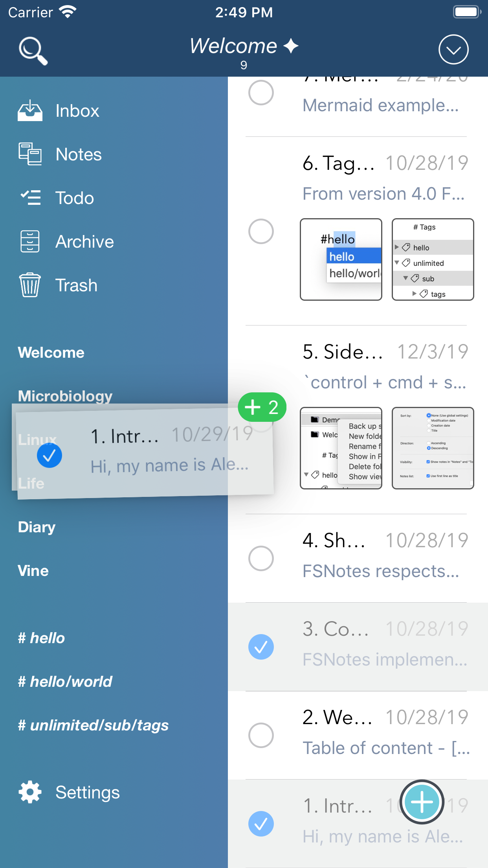Select the Mermaid example note circle

pyautogui.click(x=261, y=93)
